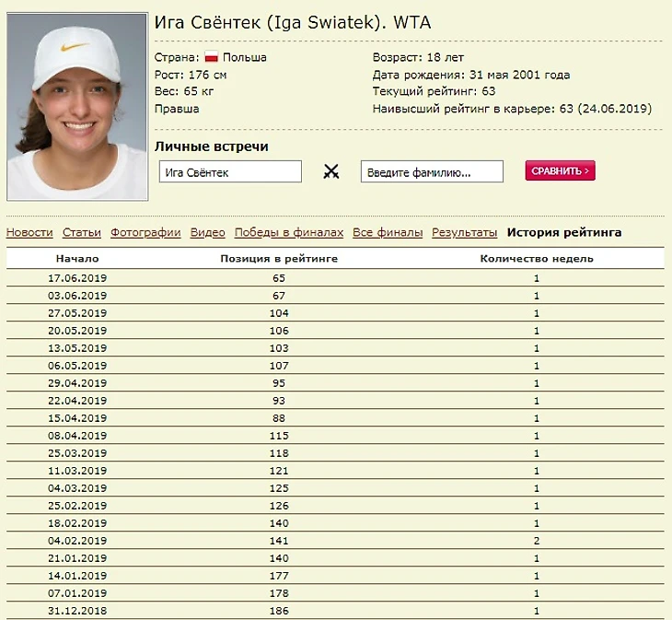Screen dimensions: 672x620
Task: Open the Статьи tab
Action: pos(82,233)
